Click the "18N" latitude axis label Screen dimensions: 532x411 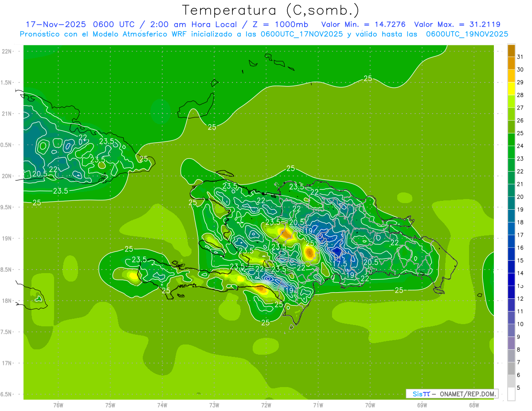coord(7,301)
